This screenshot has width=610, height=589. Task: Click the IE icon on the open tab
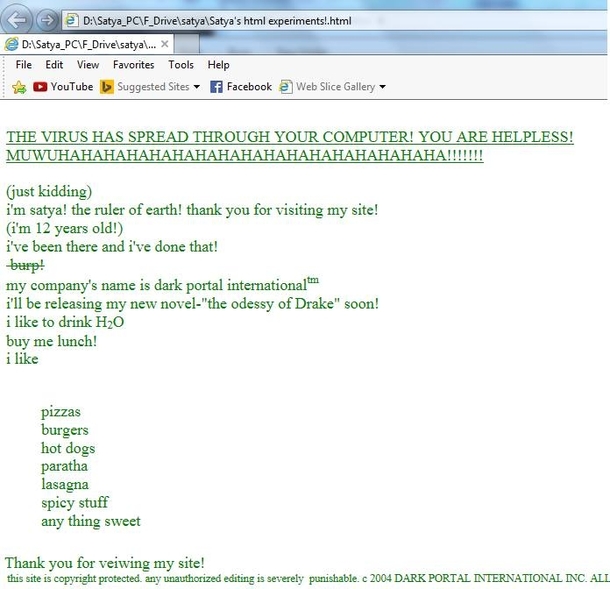point(11,44)
